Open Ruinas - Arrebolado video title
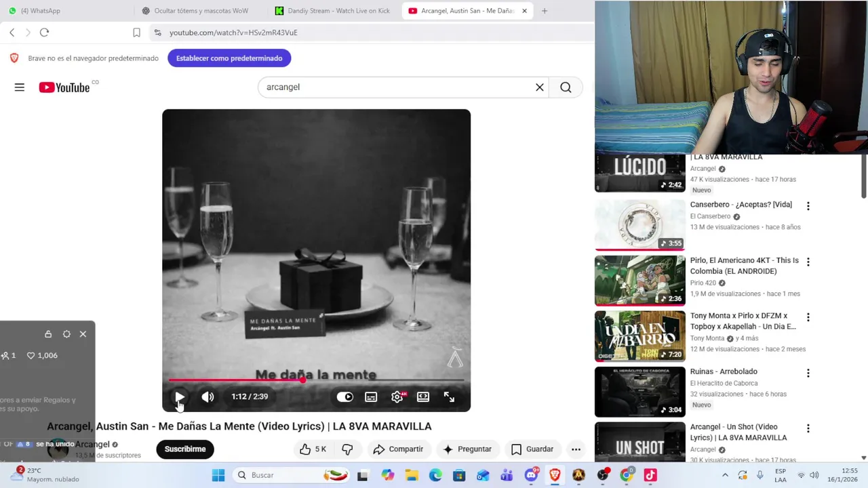The height and width of the screenshot is (488, 868). coord(724,371)
